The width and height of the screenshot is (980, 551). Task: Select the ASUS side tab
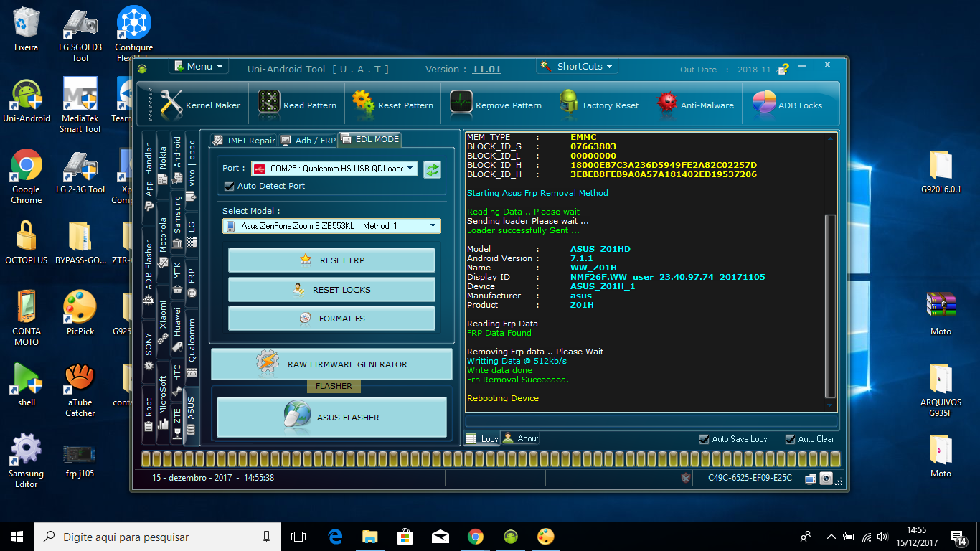(x=191, y=415)
